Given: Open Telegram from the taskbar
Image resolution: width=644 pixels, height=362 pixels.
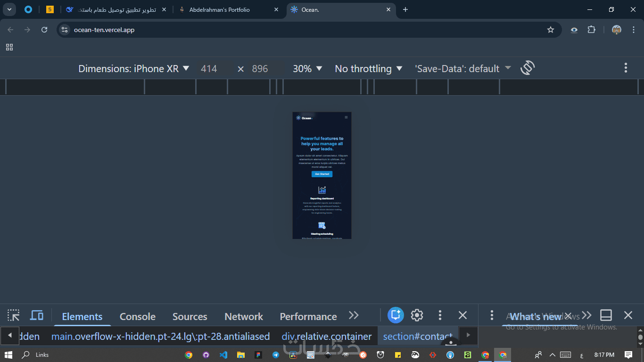Looking at the screenshot, I should (276, 355).
